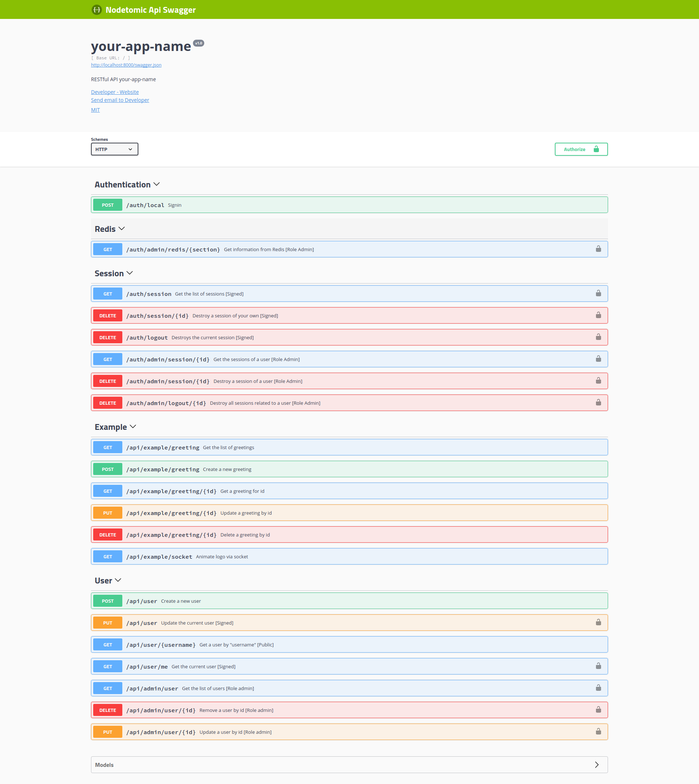
Task: Open the MIT license link
Action: (x=95, y=110)
